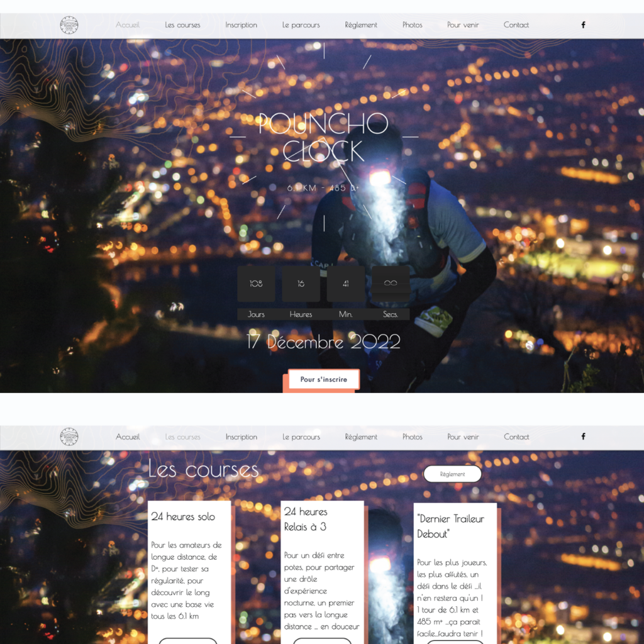Select Règlement in the lower navigation bar

[x=361, y=437]
